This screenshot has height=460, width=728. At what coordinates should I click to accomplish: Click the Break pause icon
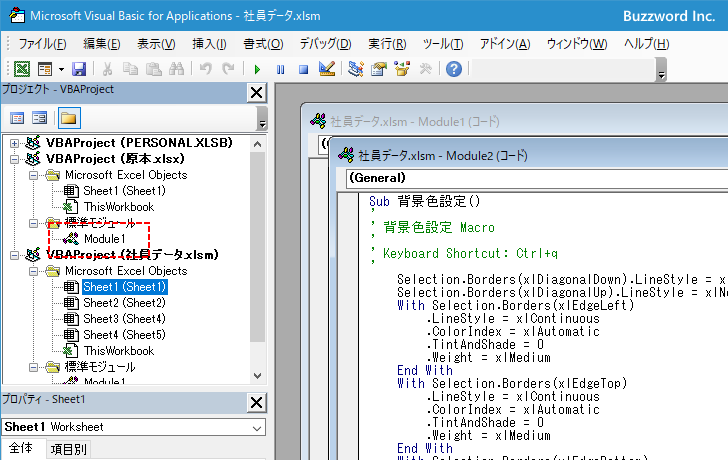point(280,70)
